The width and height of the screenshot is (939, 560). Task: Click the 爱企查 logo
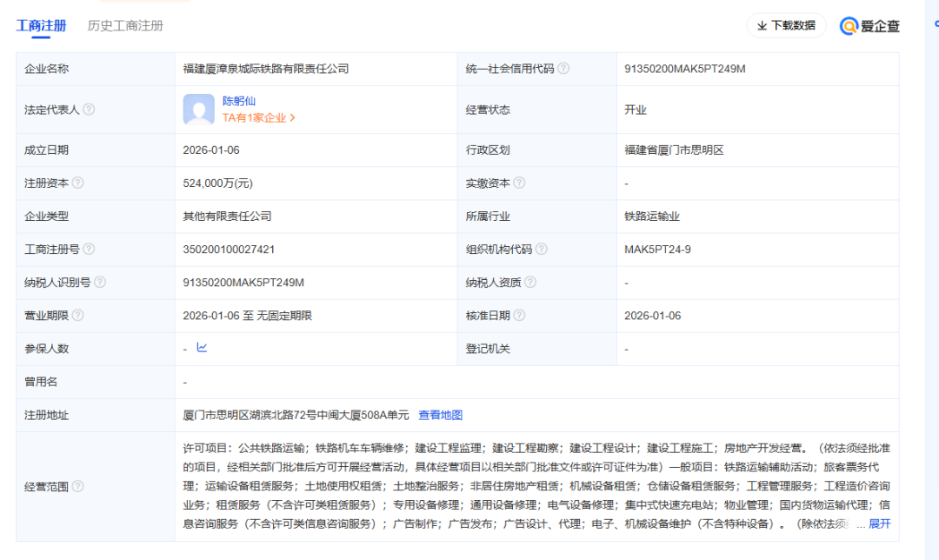[x=869, y=26]
